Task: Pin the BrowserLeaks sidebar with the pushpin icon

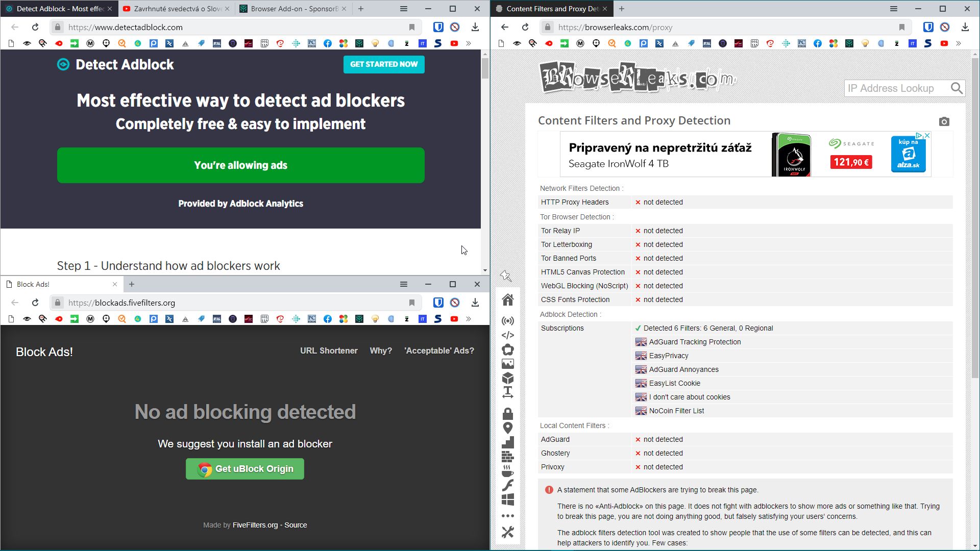Action: 506,276
